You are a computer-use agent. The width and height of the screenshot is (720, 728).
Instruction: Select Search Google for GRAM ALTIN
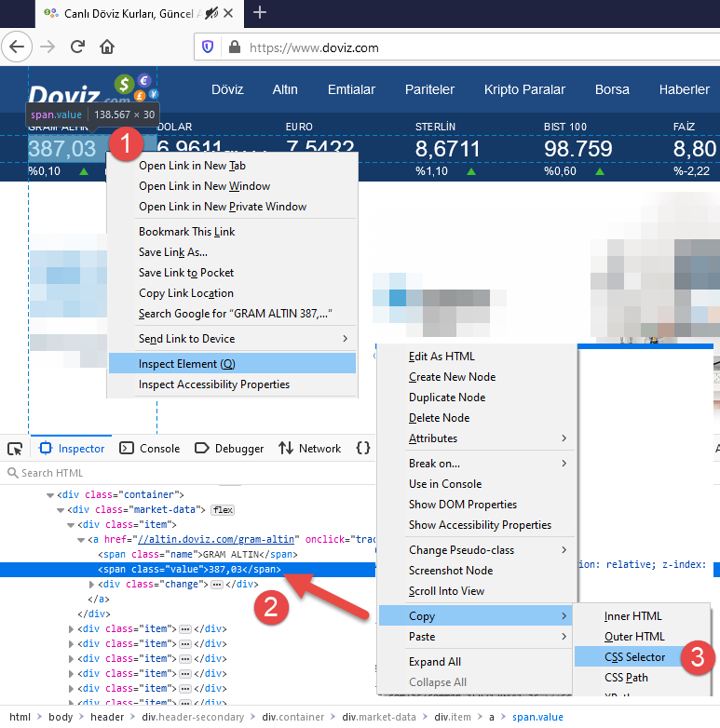click(232, 314)
